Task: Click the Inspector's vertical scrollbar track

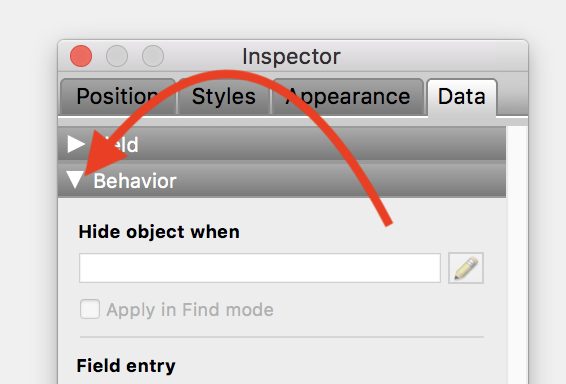Action: 517,255
